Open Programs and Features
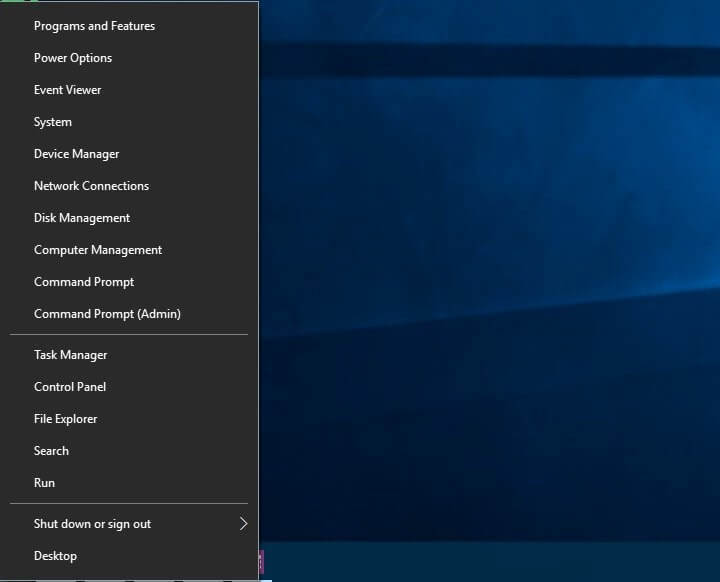The height and width of the screenshot is (582, 720). [94, 26]
